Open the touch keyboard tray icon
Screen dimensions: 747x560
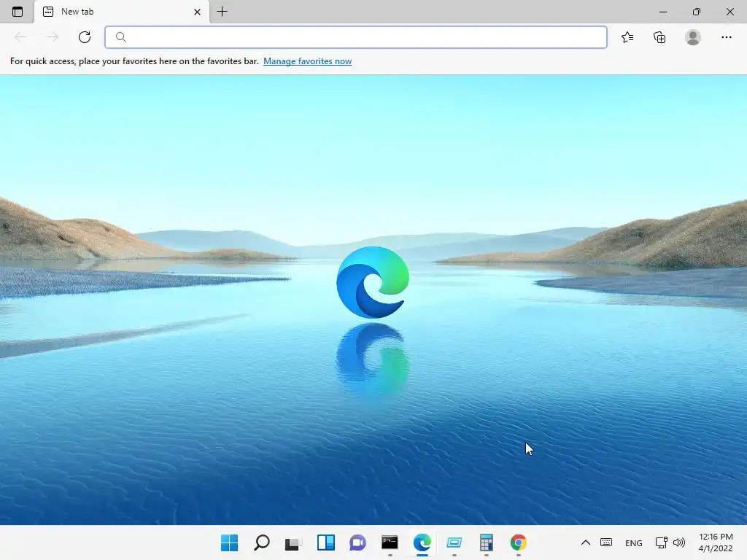coord(606,542)
